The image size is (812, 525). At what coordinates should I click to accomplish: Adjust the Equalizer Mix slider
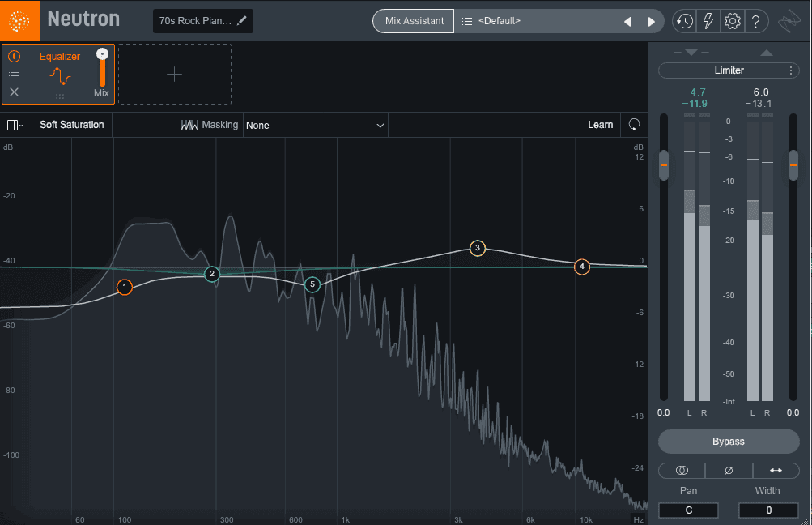click(102, 67)
